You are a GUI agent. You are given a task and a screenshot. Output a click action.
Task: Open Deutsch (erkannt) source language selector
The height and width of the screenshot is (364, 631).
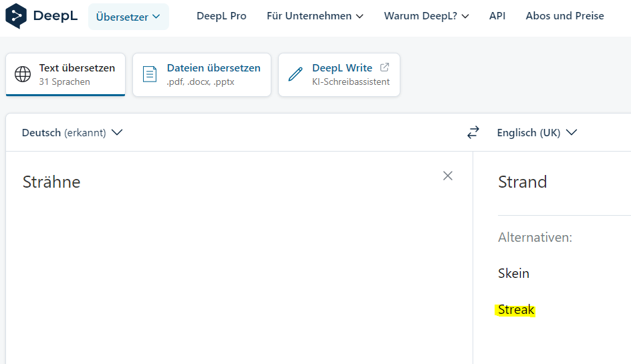pyautogui.click(x=72, y=132)
